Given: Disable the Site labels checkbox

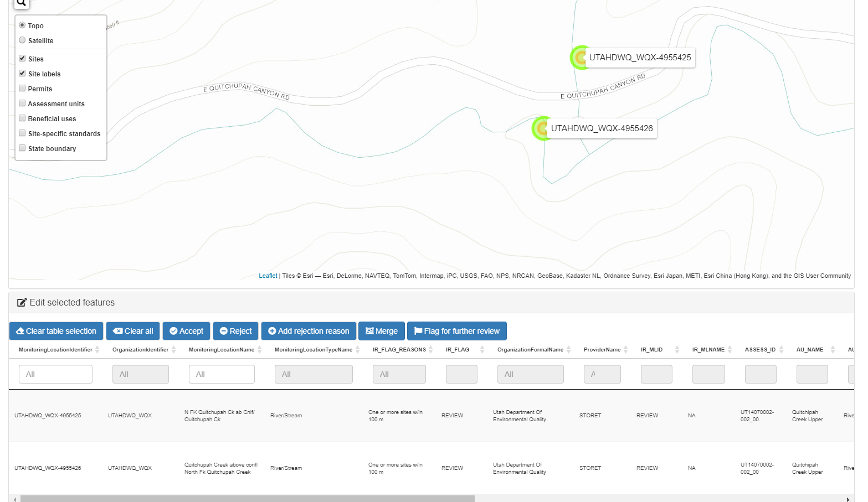Looking at the screenshot, I should (22, 73).
